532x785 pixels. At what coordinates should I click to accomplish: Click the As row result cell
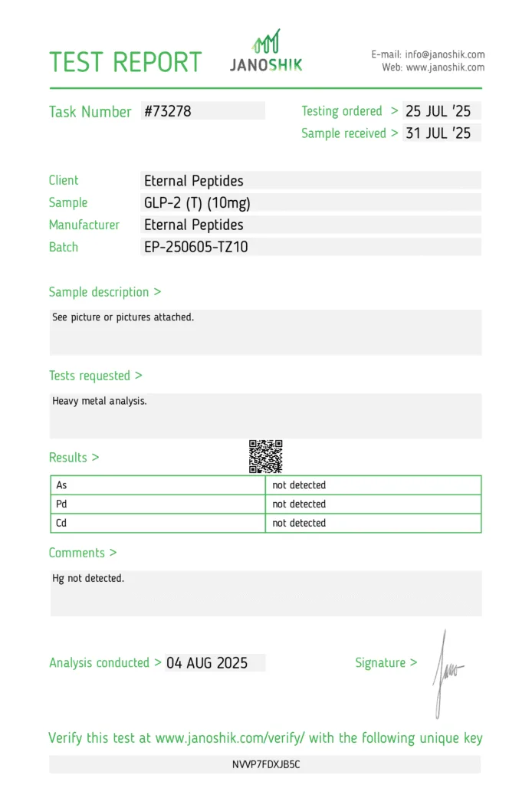point(373,485)
